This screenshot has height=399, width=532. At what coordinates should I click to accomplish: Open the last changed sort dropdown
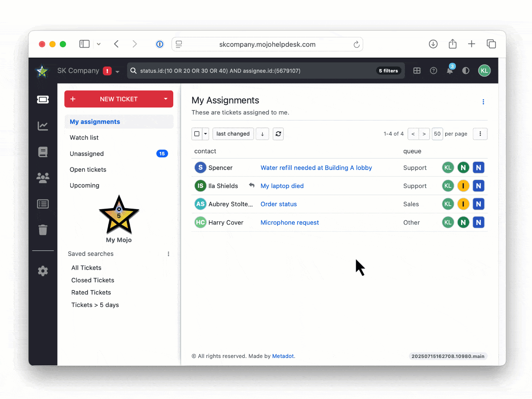coord(233,134)
